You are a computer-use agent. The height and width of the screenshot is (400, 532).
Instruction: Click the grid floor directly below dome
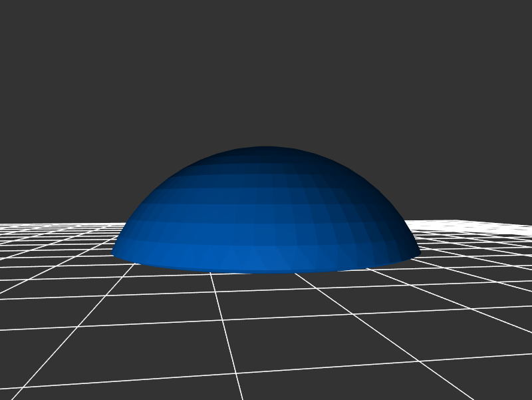[x=266, y=293]
